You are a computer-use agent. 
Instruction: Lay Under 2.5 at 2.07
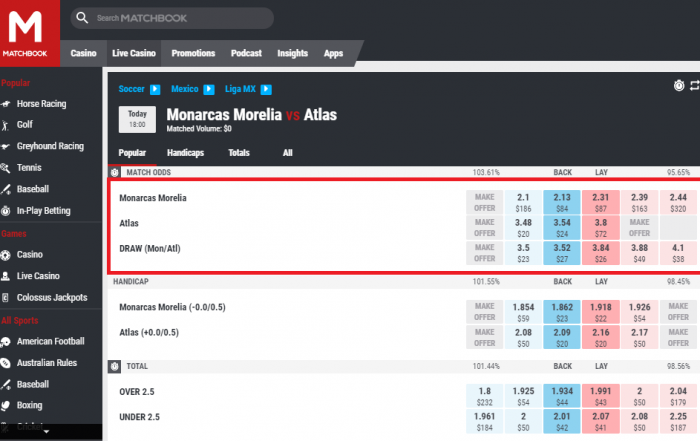(600, 421)
